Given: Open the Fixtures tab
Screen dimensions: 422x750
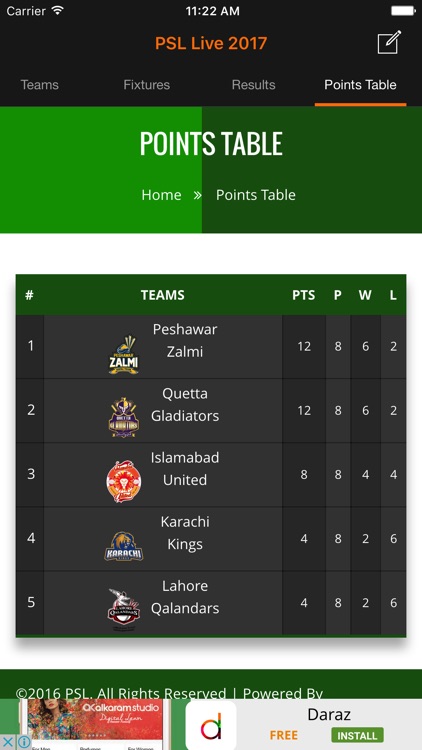Looking at the screenshot, I should coord(146,85).
